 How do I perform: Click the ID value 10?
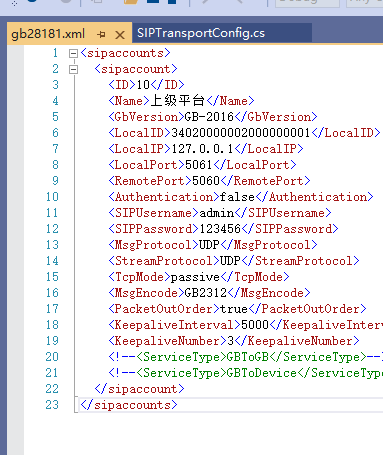pos(143,85)
